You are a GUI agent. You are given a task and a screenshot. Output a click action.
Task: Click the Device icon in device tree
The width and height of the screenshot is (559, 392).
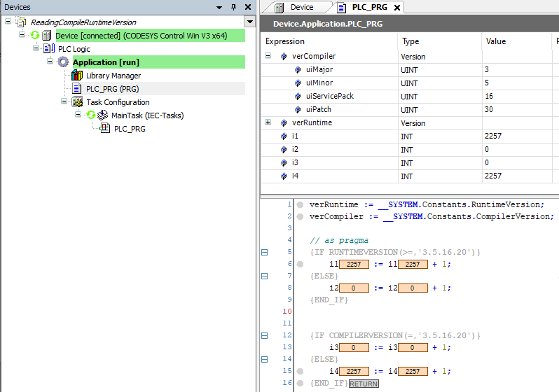pos(47,36)
